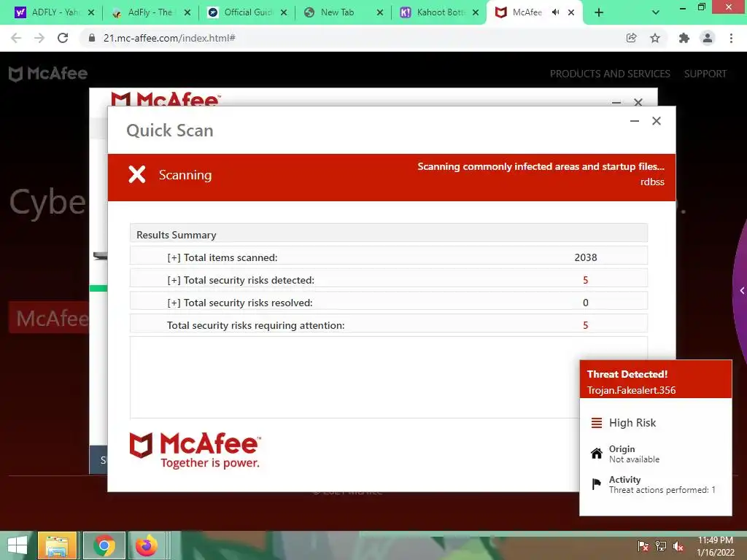Screen dimensions: 747x560
Task: Click the muted volume tray icon
Action: 678,546
